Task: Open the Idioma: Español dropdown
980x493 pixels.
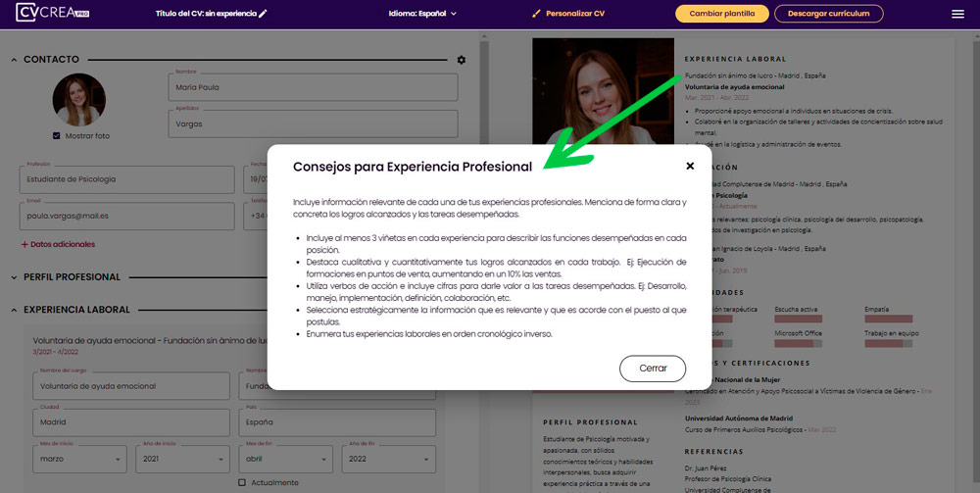Action: point(422,13)
